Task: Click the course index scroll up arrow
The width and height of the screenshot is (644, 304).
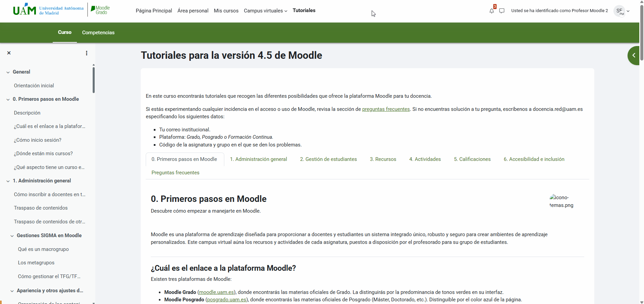Action: [x=94, y=65]
